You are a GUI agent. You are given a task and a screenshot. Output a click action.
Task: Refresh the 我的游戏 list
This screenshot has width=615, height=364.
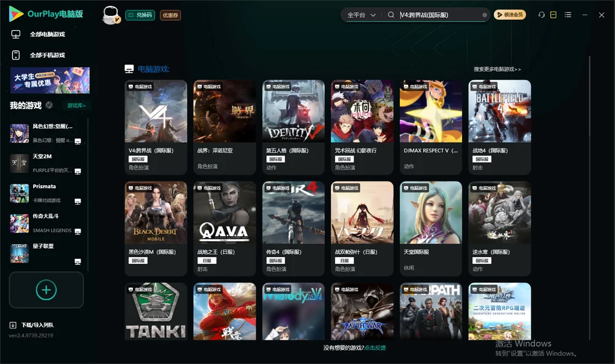[x=49, y=105]
